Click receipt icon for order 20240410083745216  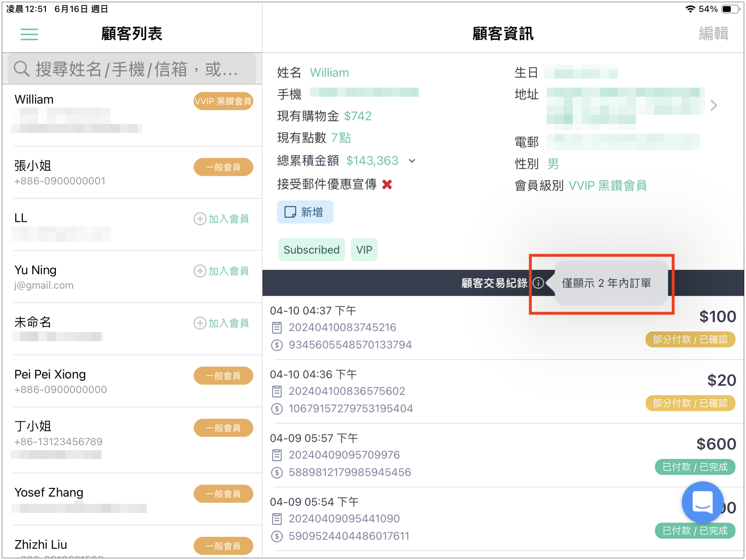click(x=277, y=327)
